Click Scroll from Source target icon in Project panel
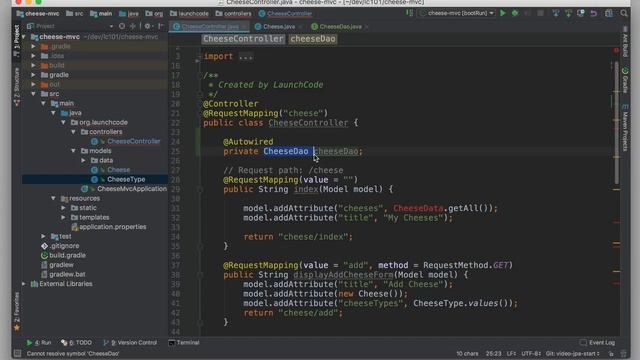This screenshot has height=360, width=640. pyautogui.click(x=122, y=26)
